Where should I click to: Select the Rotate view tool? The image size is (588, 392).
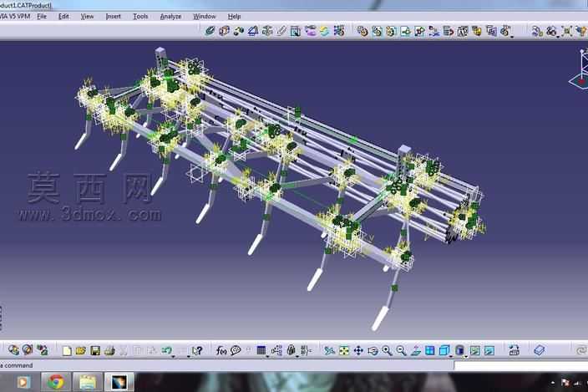point(373,351)
